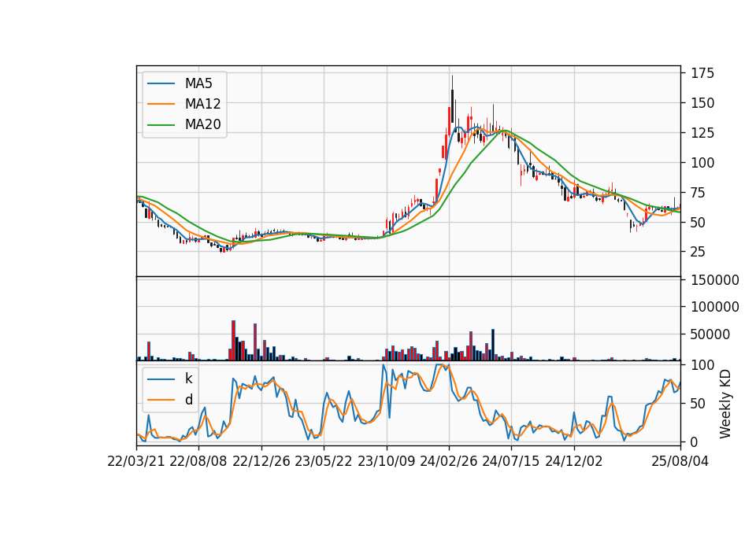The height and width of the screenshot is (543, 756).
Task: Click the k legend label
Action: pos(188,379)
